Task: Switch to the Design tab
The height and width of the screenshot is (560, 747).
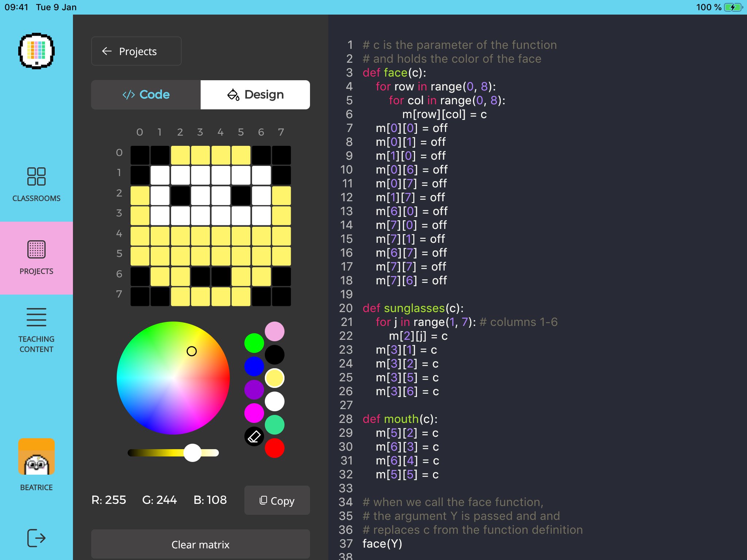Action: click(x=255, y=95)
